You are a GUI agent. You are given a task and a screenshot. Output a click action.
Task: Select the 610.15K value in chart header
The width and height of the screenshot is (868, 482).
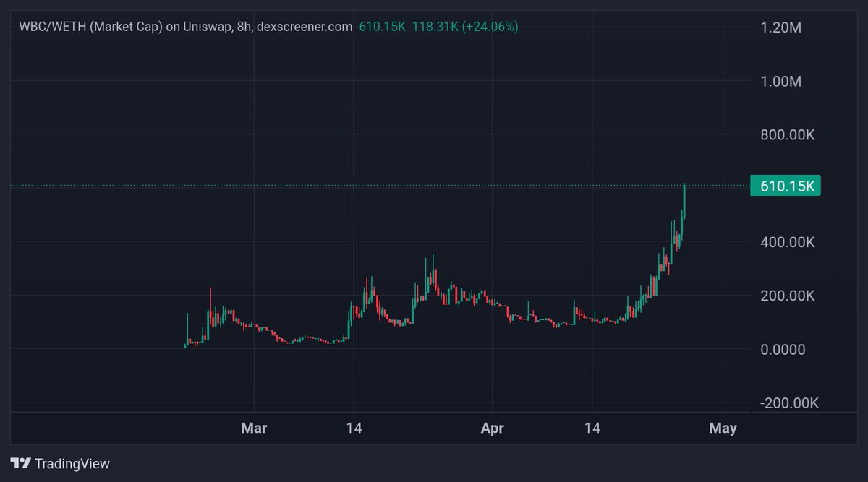click(x=382, y=27)
